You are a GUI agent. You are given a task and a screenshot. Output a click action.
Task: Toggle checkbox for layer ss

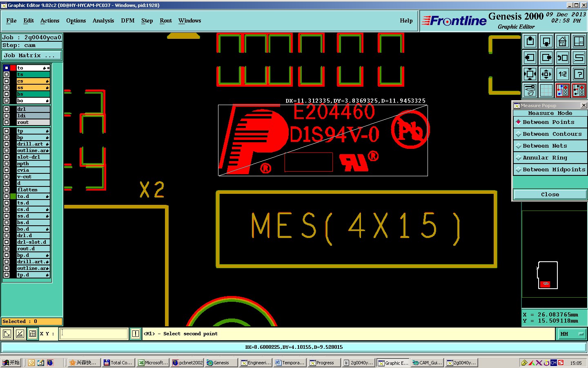(x=7, y=88)
